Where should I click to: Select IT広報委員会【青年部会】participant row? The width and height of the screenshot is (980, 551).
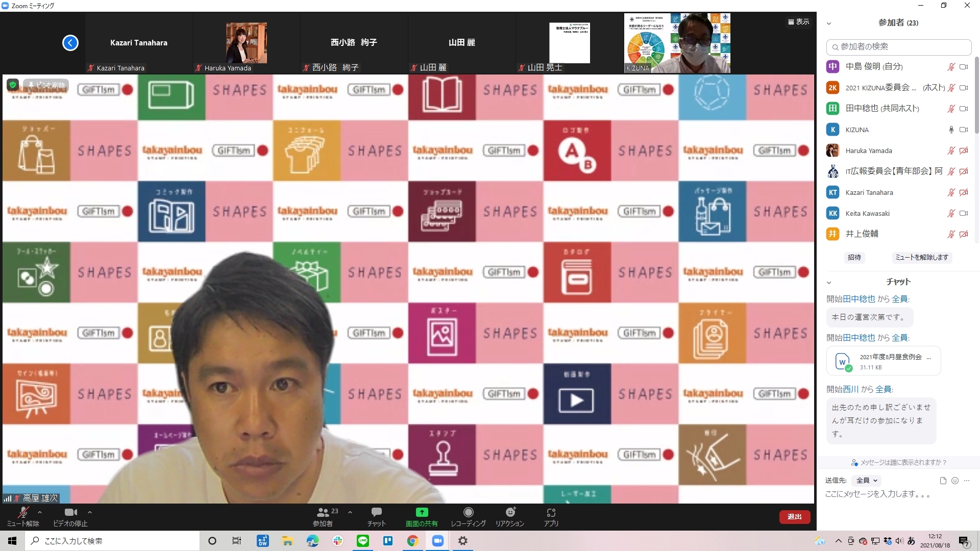pos(897,171)
